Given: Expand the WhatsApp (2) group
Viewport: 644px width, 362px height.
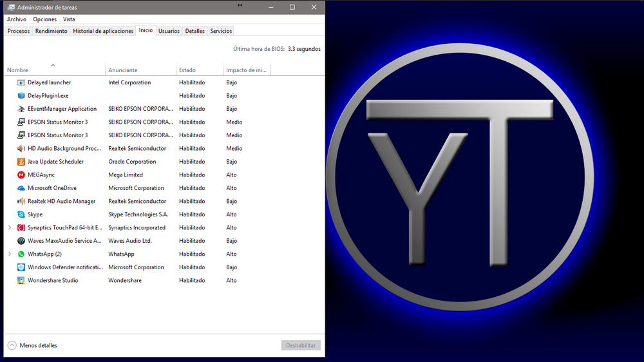Looking at the screenshot, I should (x=10, y=254).
